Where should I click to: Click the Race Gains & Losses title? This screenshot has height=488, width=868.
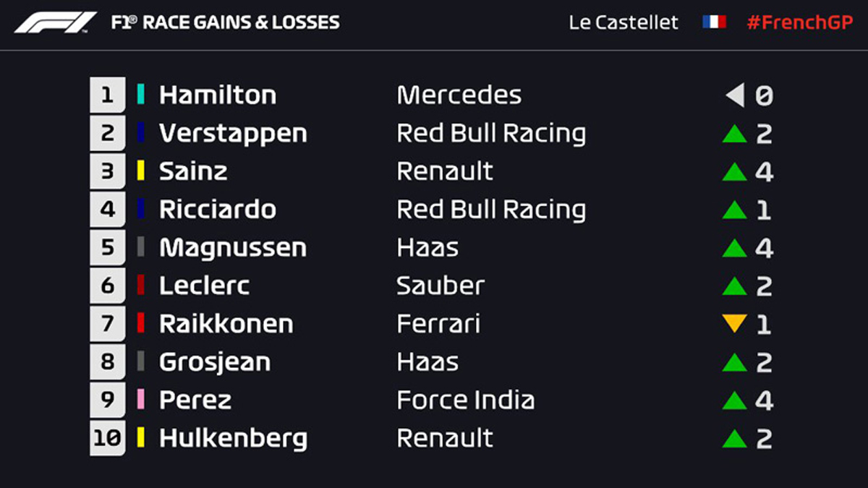tap(225, 22)
